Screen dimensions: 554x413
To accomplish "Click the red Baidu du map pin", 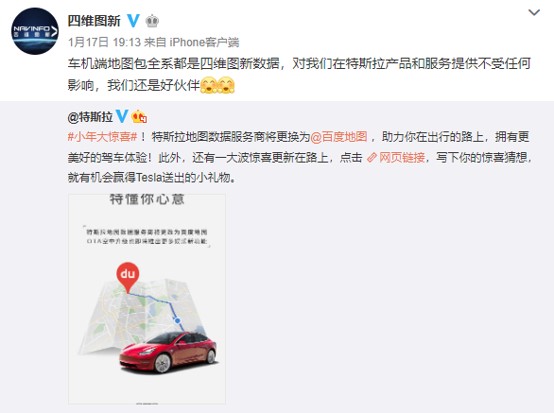I will 128,277.
